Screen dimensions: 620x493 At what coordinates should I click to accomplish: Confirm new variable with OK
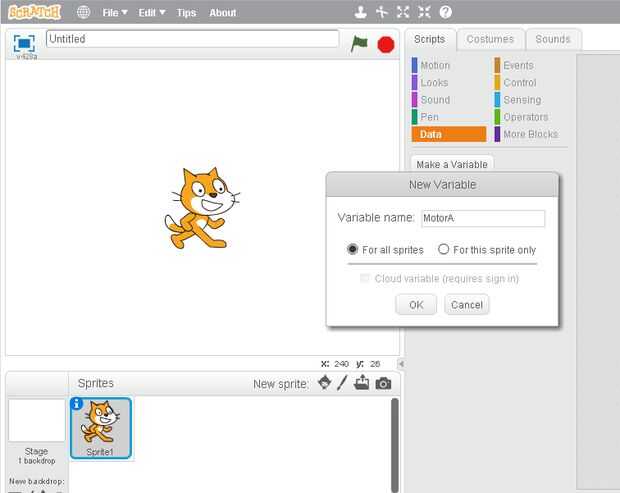point(416,305)
